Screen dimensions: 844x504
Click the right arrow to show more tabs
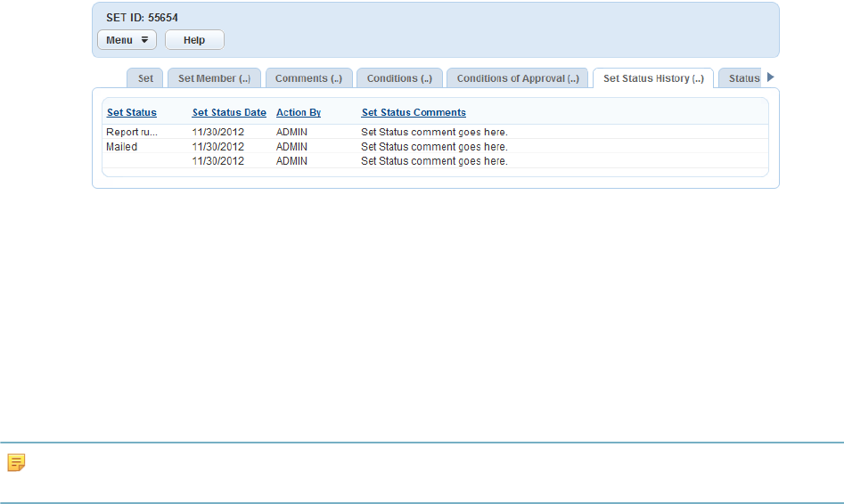click(x=771, y=77)
